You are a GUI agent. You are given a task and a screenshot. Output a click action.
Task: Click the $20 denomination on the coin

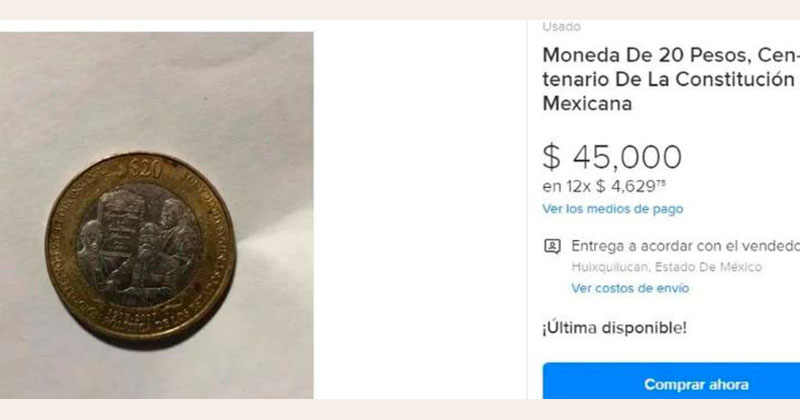(145, 168)
